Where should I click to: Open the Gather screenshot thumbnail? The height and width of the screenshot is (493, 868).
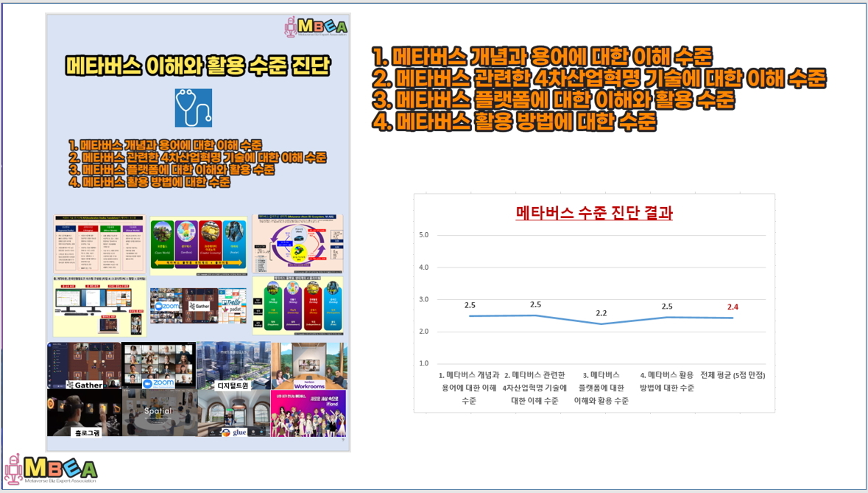84,366
